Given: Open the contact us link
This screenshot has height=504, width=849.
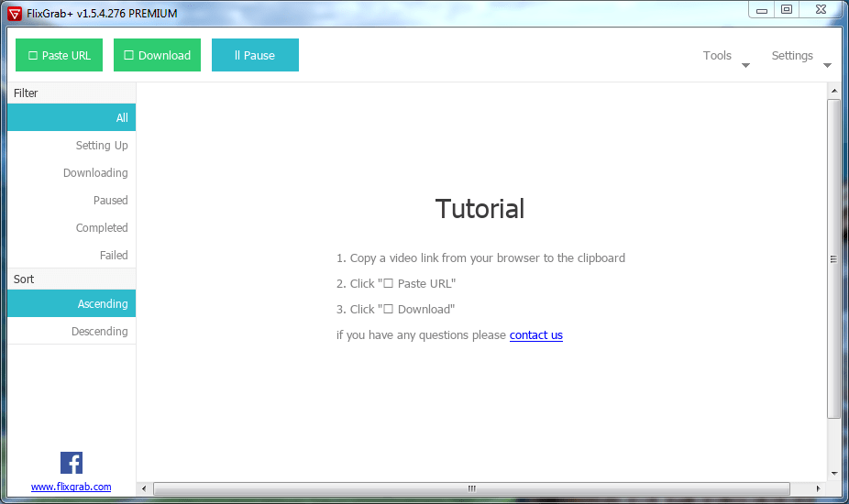Looking at the screenshot, I should 536,335.
